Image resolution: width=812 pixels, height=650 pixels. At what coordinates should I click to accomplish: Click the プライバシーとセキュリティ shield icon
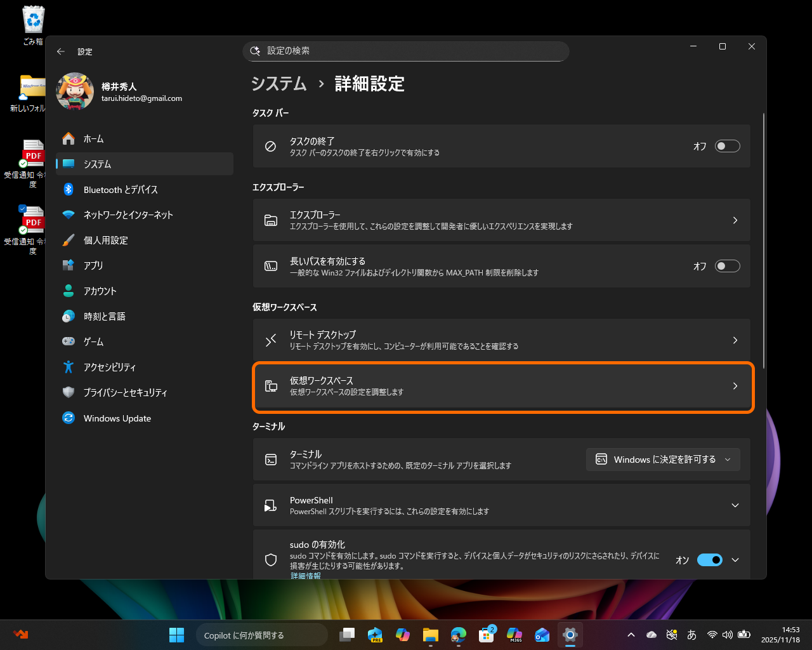[69, 392]
